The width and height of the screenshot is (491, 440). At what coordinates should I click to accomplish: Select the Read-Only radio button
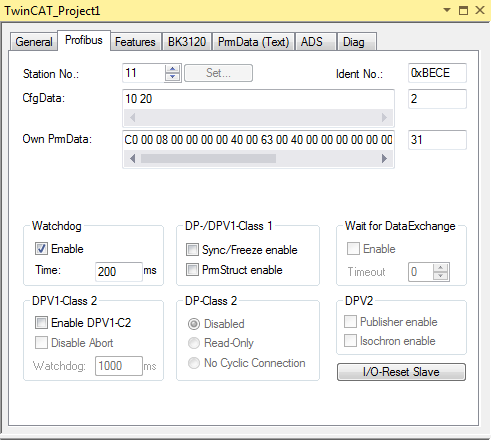194,343
